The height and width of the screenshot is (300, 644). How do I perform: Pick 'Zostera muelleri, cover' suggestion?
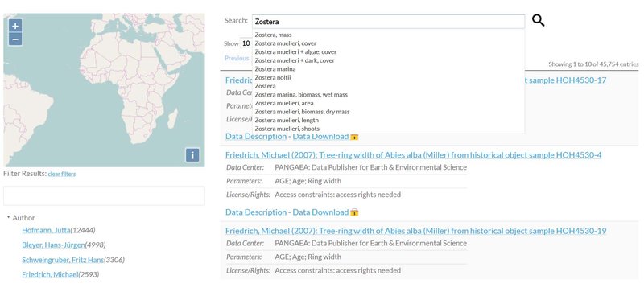(286, 43)
